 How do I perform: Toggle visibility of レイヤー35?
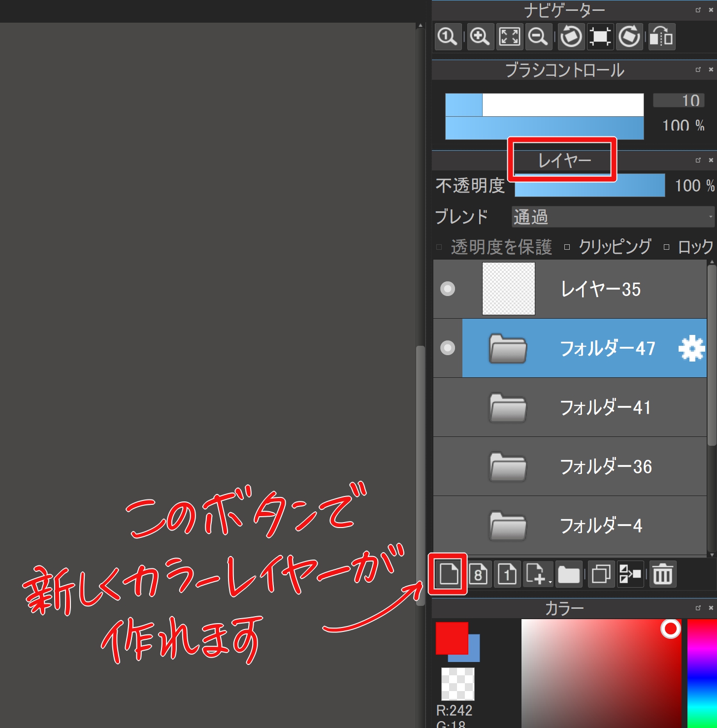tap(448, 289)
